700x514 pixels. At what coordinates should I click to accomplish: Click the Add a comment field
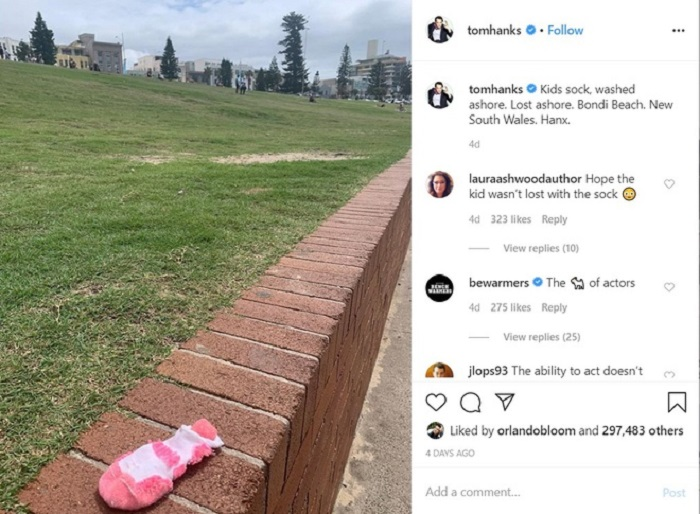(x=540, y=492)
